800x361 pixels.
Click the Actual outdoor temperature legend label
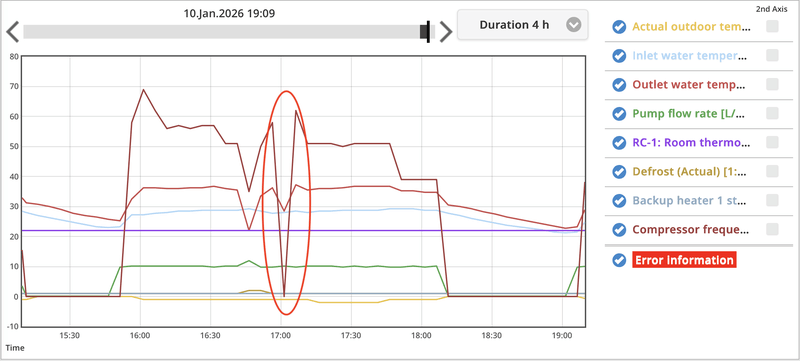pyautogui.click(x=691, y=27)
